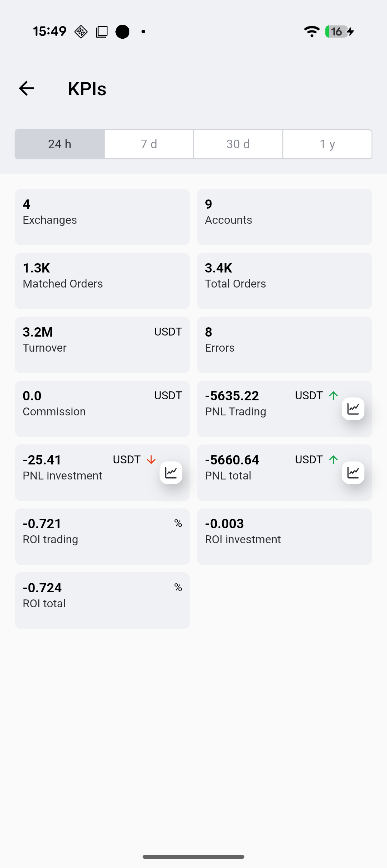View the Errors KPI card
387x868 pixels.
pos(285,345)
